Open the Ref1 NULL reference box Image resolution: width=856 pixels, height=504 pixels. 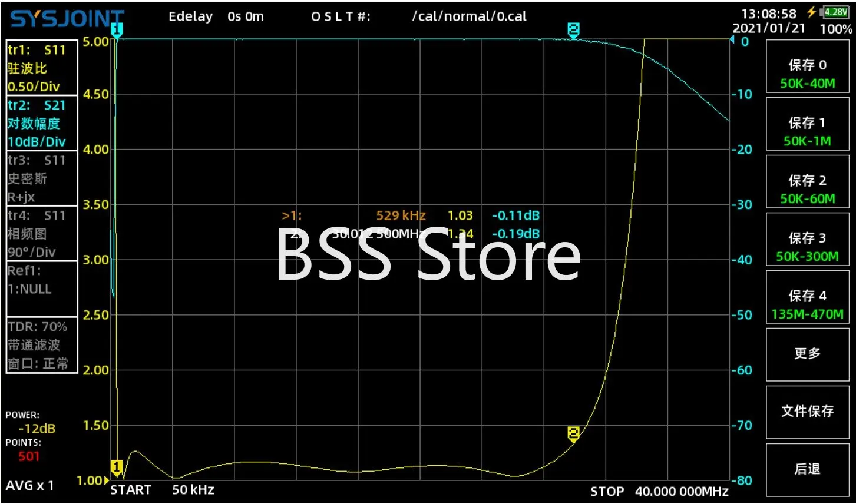pyautogui.click(x=42, y=289)
